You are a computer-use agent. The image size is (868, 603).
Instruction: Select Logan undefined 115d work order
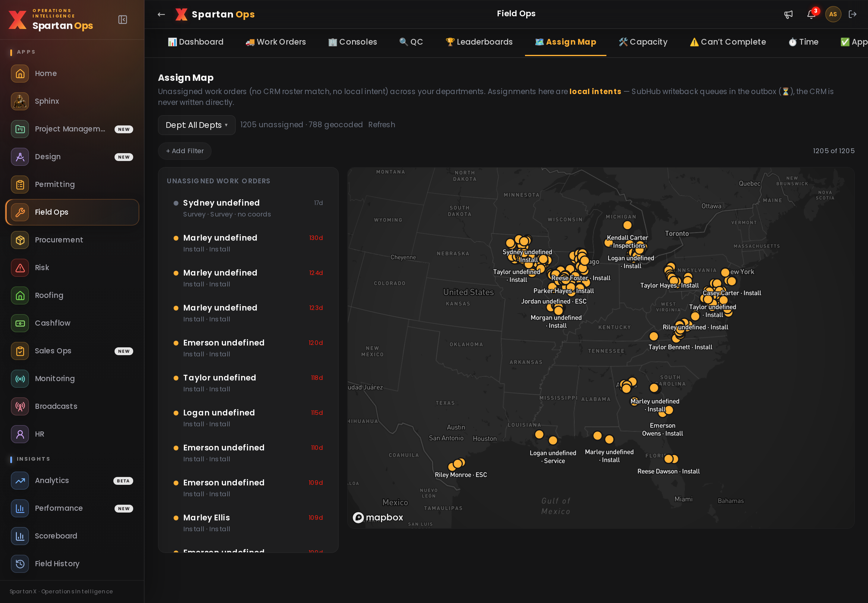tap(248, 418)
